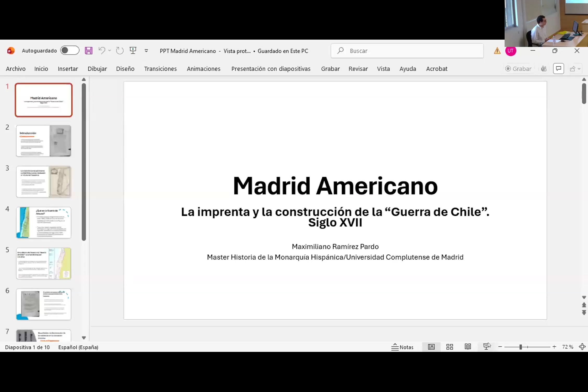Viewport: 588px width, 392px height.
Task: Toggle the Notas notes pane
Action: click(402, 347)
